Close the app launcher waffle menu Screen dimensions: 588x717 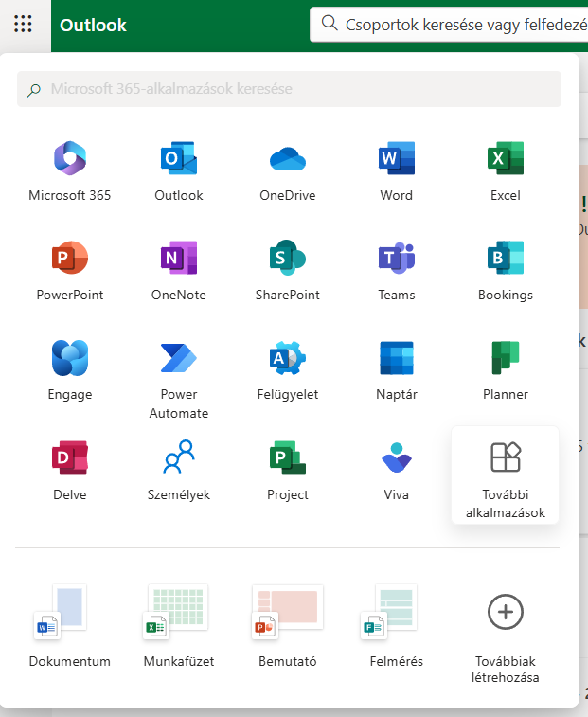pos(24,25)
